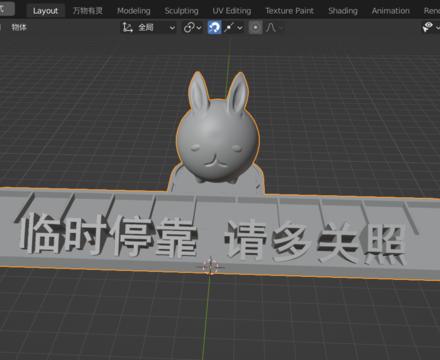Switch to the Sculpting workspace tab

tap(181, 11)
